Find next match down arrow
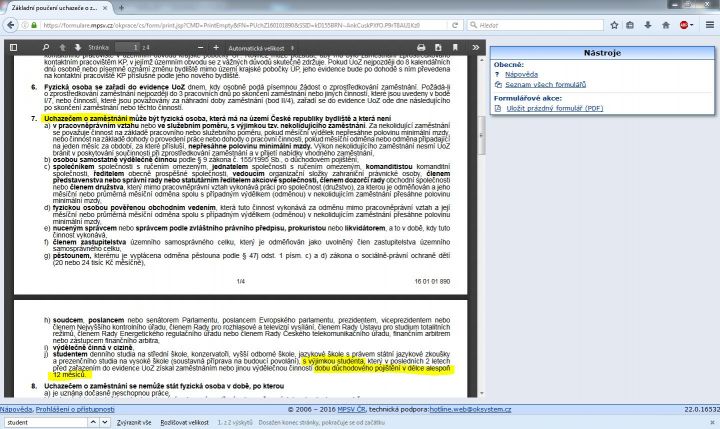This screenshot has width=720, height=429. coord(105,422)
